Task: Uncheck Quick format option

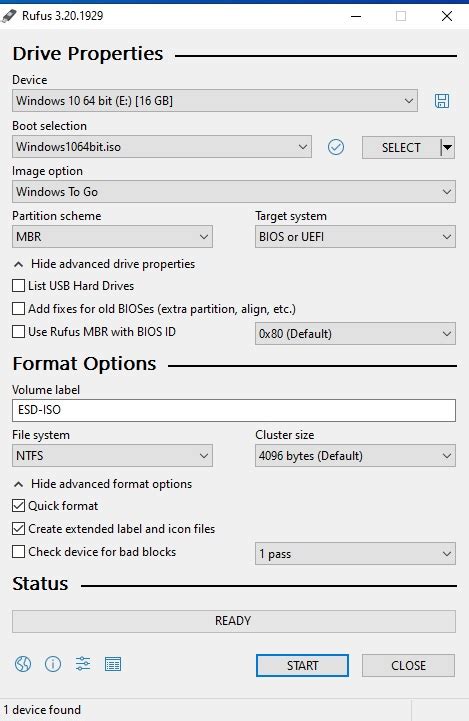Action: coord(18,506)
